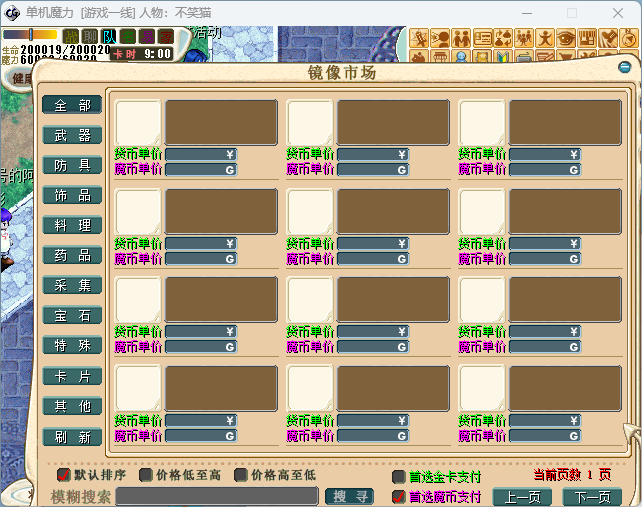Enable 默认排序 default sort checkbox

[64, 475]
